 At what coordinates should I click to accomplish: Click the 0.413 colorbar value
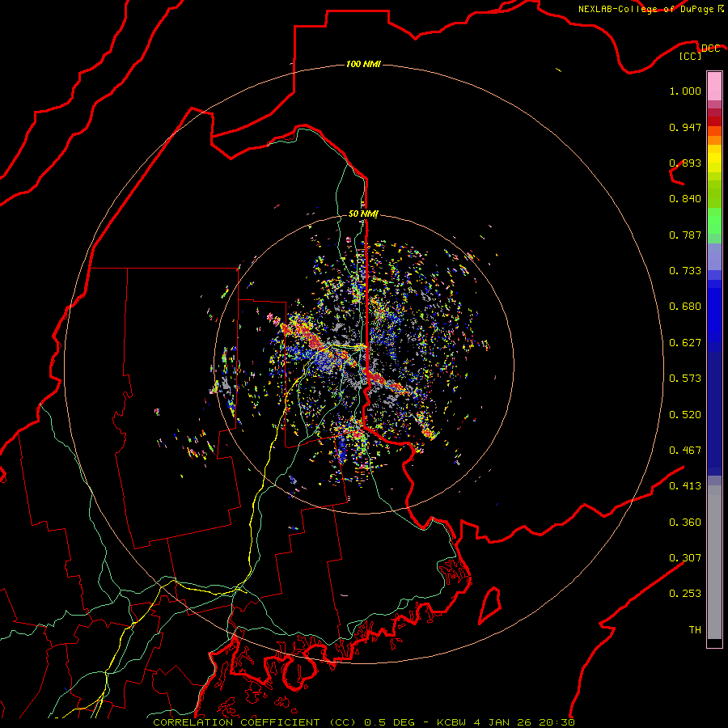[x=685, y=486]
